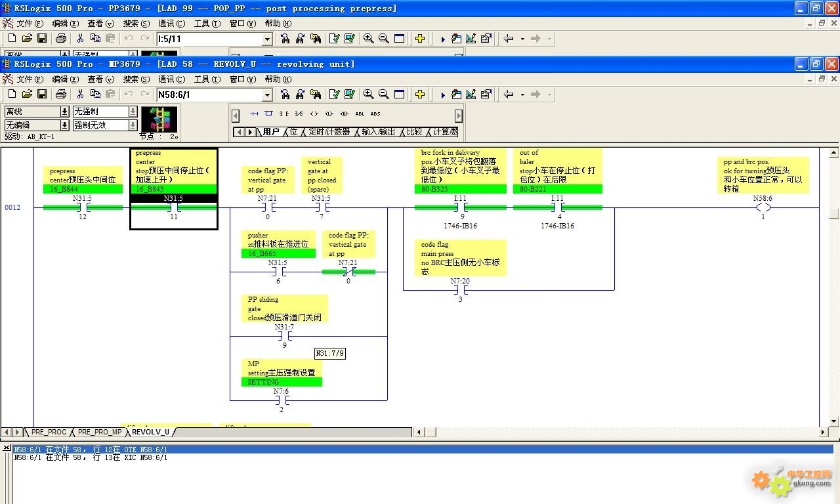Viewport: 840px width, 504px height.
Task: Click first binoculars Find icon in MP3679 toolbar
Action: point(285,94)
